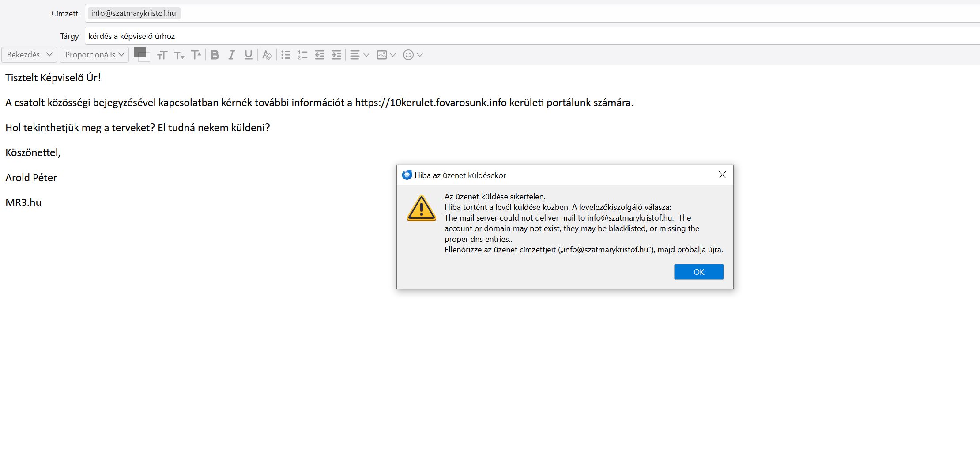Open the Bekezdés paragraph style dropdown
980x464 pixels.
[29, 55]
